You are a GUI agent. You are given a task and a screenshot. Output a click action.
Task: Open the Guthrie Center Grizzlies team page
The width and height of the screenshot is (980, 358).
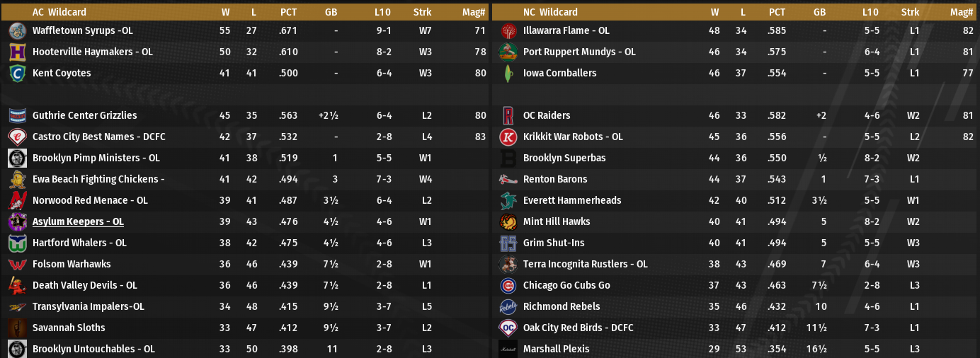point(84,115)
